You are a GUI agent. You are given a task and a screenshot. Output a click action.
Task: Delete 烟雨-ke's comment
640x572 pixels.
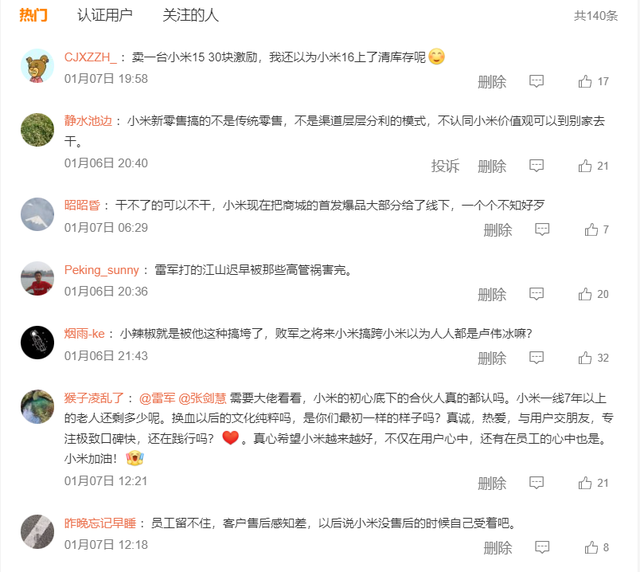coord(492,358)
